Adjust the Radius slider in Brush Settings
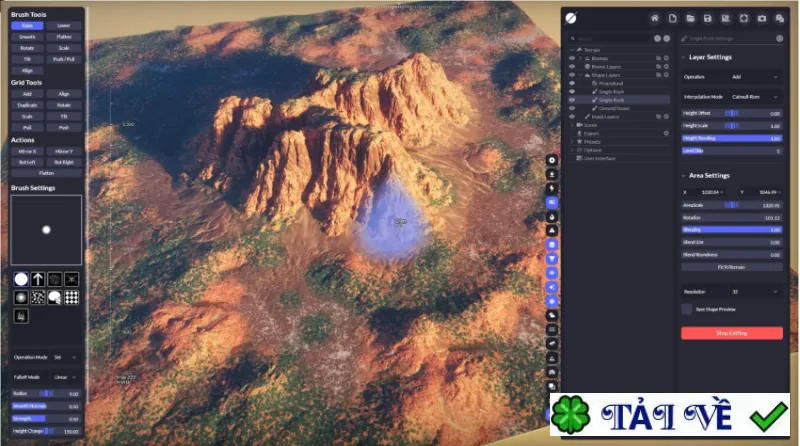 pyautogui.click(x=46, y=393)
